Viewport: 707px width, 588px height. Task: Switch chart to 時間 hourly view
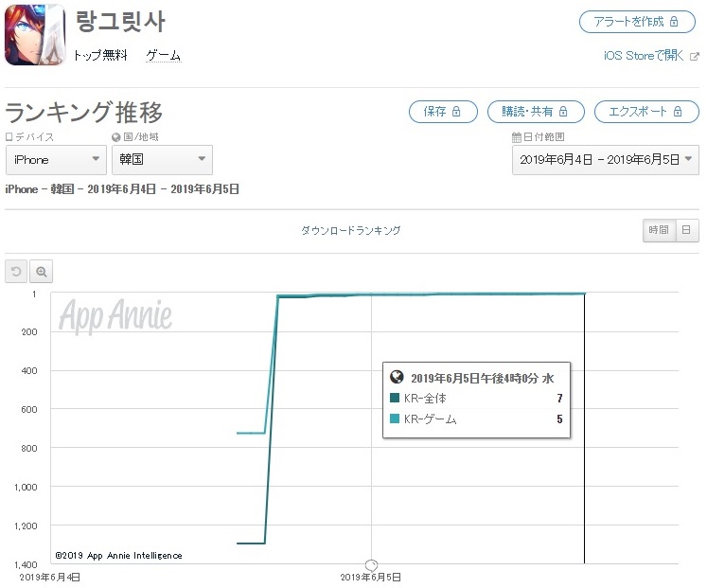pyautogui.click(x=658, y=230)
